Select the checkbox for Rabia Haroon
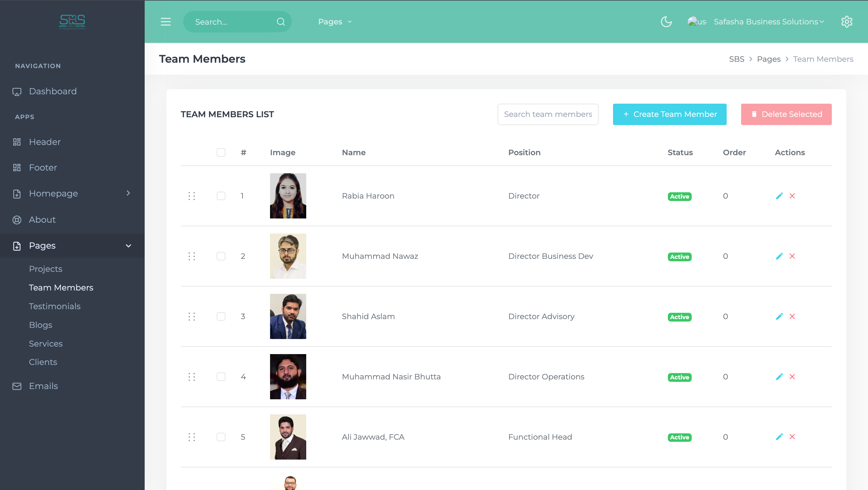868x490 pixels. click(x=221, y=196)
